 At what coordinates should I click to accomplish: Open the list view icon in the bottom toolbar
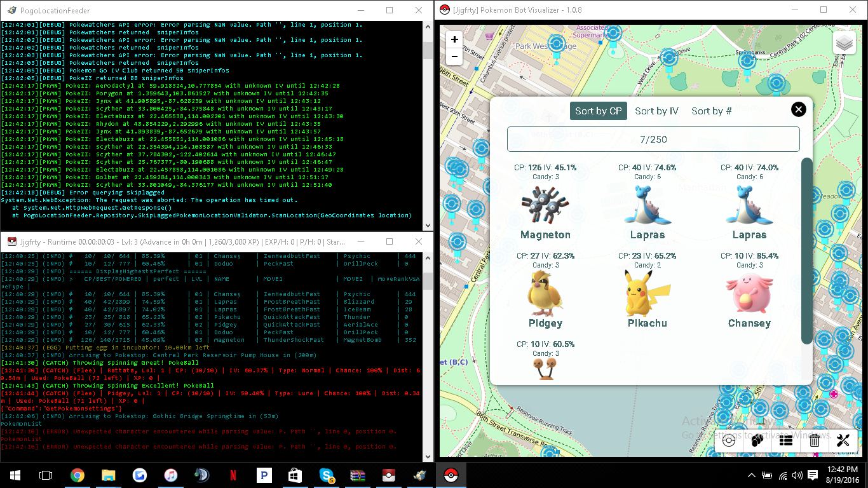[x=786, y=440]
